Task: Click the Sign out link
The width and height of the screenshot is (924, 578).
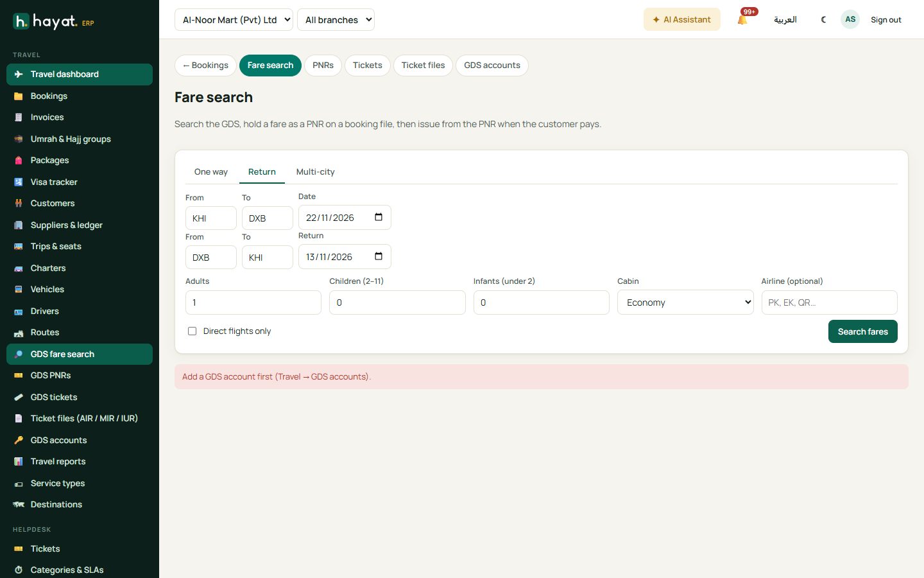Action: click(x=886, y=20)
